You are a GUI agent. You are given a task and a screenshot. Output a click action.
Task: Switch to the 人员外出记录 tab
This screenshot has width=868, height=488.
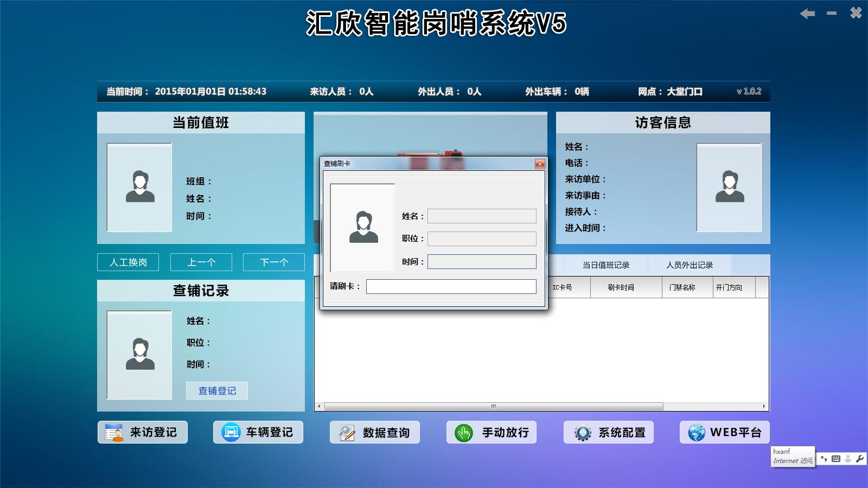tap(690, 265)
